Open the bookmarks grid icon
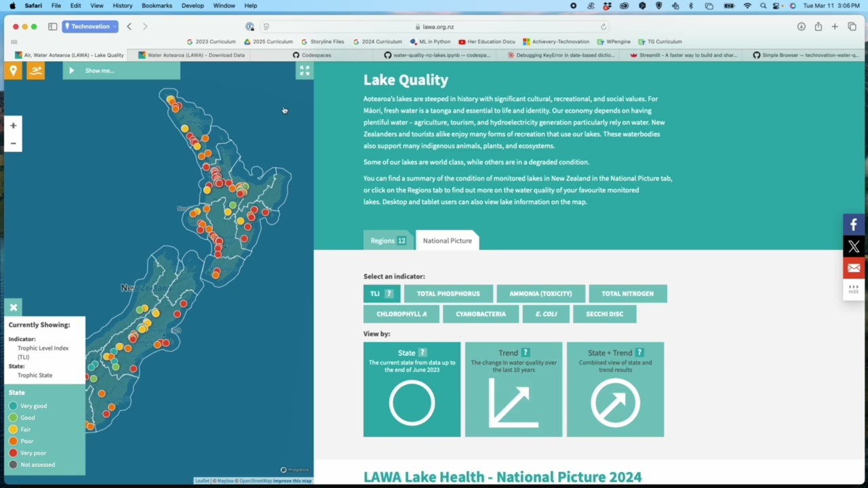Image resolution: width=868 pixels, height=488 pixels. tap(14, 41)
